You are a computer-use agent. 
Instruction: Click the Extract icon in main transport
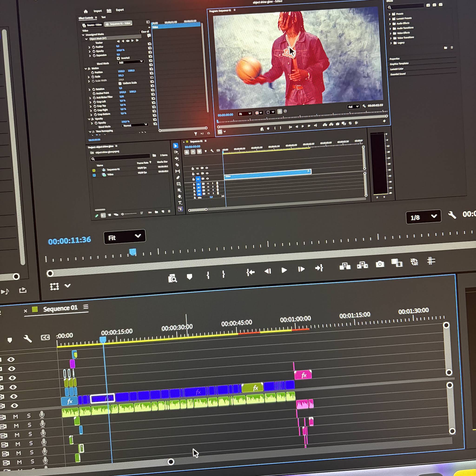point(362,265)
